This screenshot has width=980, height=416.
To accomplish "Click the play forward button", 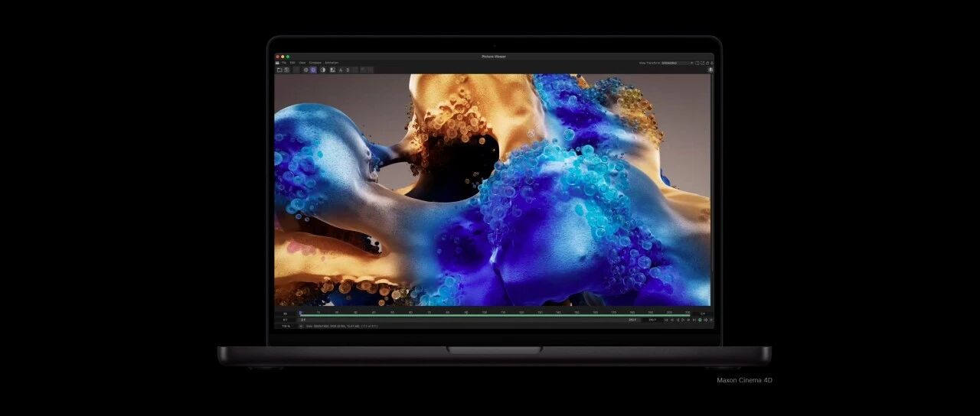I will click(x=683, y=320).
